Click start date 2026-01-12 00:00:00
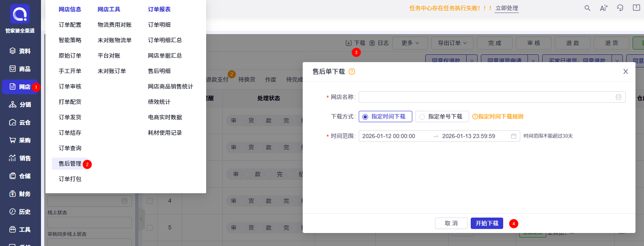The height and width of the screenshot is (246, 644). [x=389, y=136]
